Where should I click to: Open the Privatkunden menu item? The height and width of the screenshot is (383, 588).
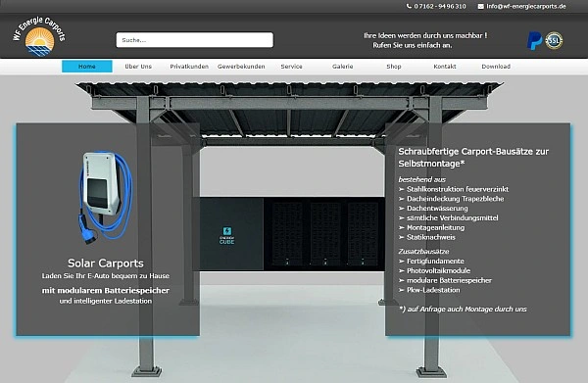(x=189, y=67)
